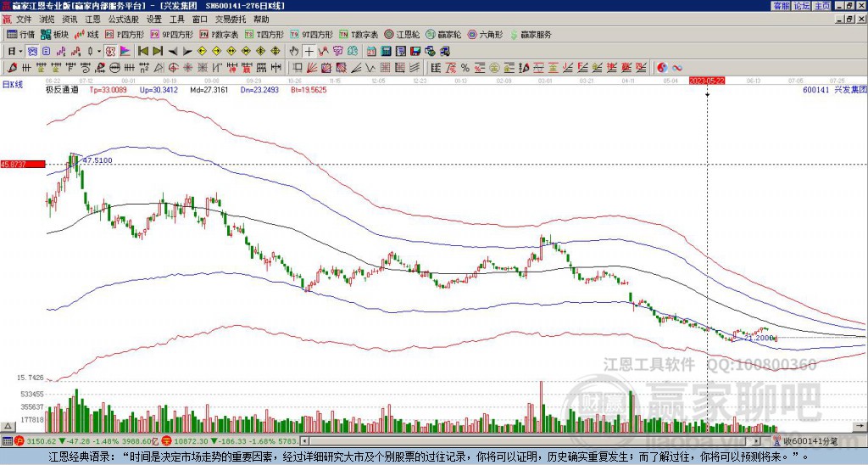Image resolution: width=868 pixels, height=465 pixels.
Task: Toggle the 权 price-adjustment button
Action: (110, 52)
